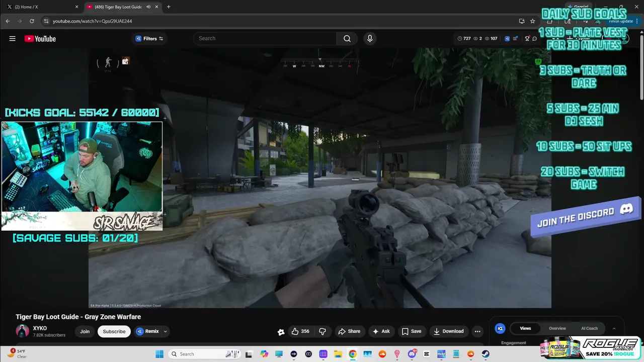644x362 pixels.
Task: Open the trophy icon in the header
Action: coord(527,39)
